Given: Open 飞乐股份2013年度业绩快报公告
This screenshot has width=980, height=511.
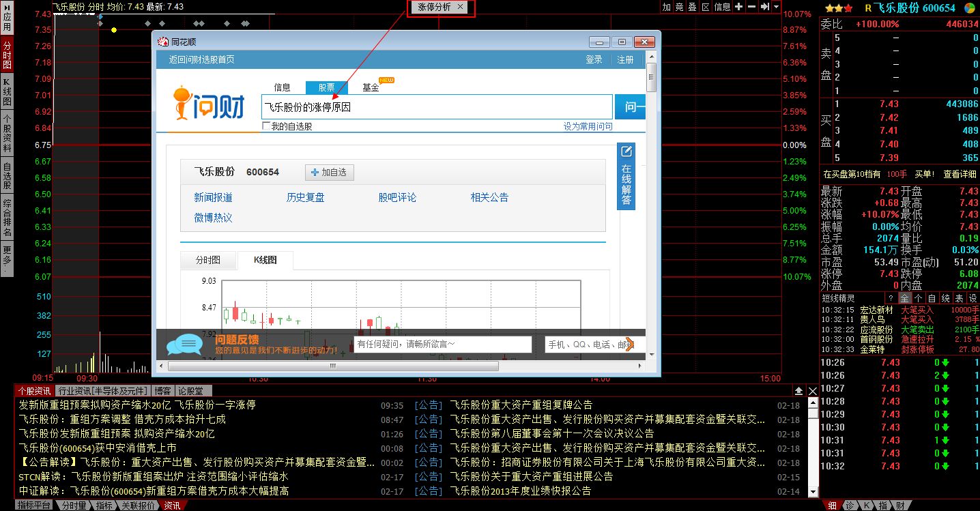Looking at the screenshot, I should tap(521, 491).
